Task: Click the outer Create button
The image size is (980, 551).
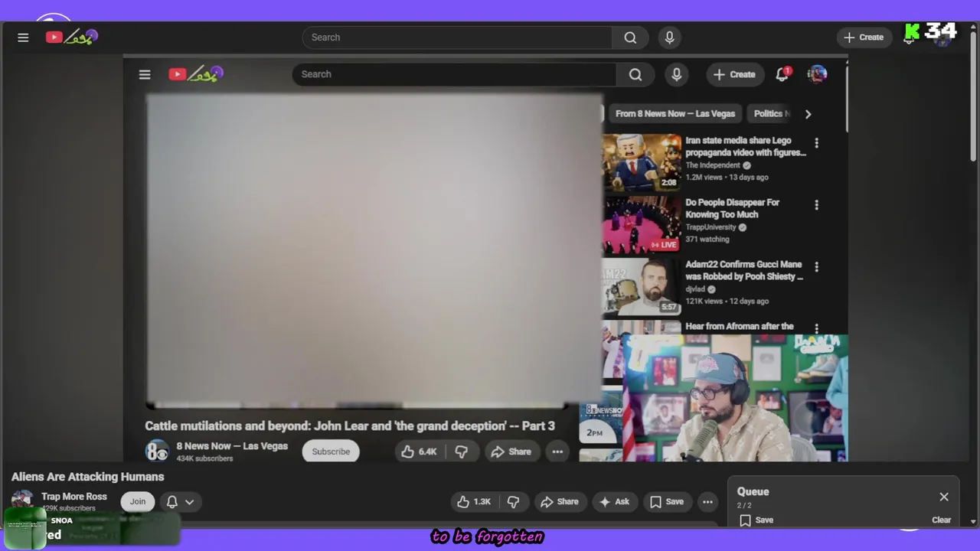Action: pyautogui.click(x=864, y=37)
